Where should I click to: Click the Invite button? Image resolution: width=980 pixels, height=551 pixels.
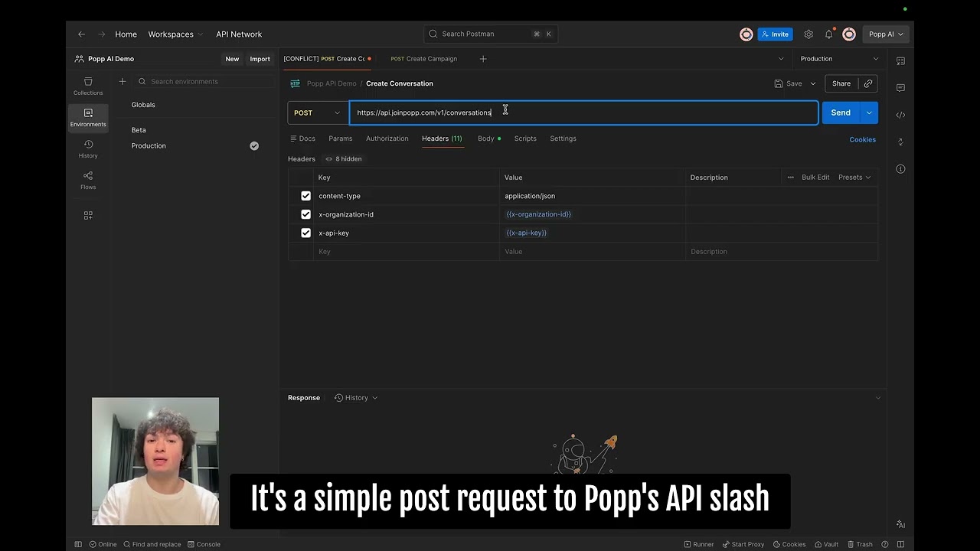point(775,34)
